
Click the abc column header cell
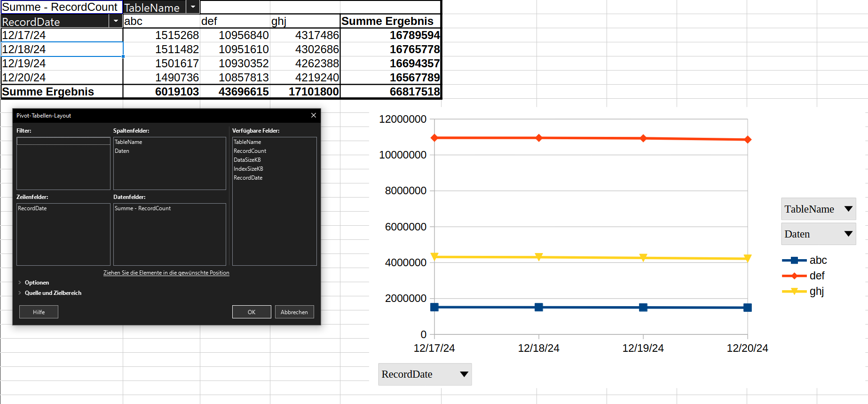click(161, 21)
